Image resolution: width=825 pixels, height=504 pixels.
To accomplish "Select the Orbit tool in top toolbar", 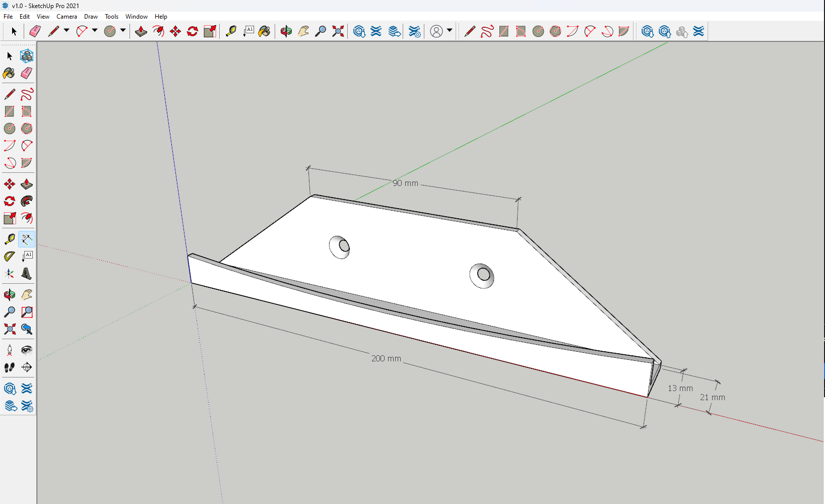I will point(286,31).
